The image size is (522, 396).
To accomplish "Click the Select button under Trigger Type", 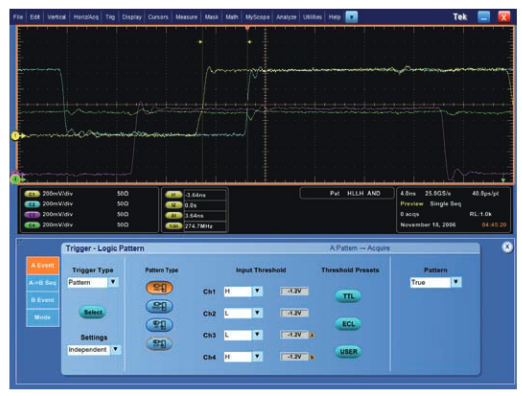I will 93,312.
